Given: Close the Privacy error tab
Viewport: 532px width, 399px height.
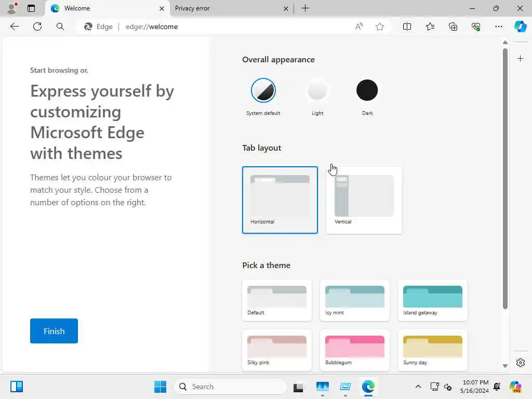Looking at the screenshot, I should [286, 8].
